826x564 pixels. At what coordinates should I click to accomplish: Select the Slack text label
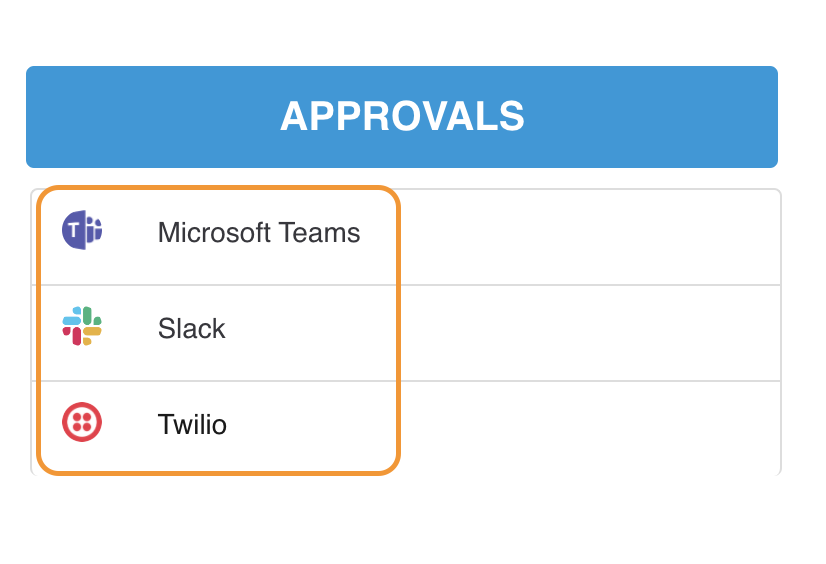coord(192,329)
